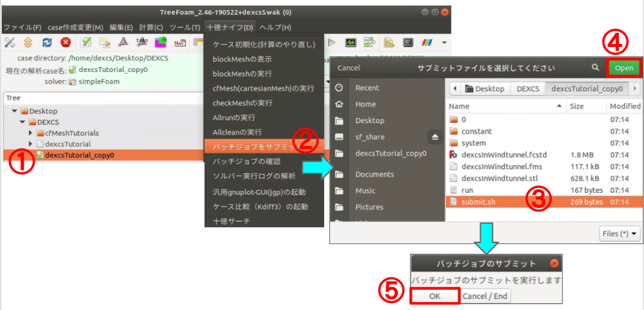This screenshot has height=310, width=644.
Task: Select dexcsTutorial_copy0 in the tree
Action: (79, 155)
